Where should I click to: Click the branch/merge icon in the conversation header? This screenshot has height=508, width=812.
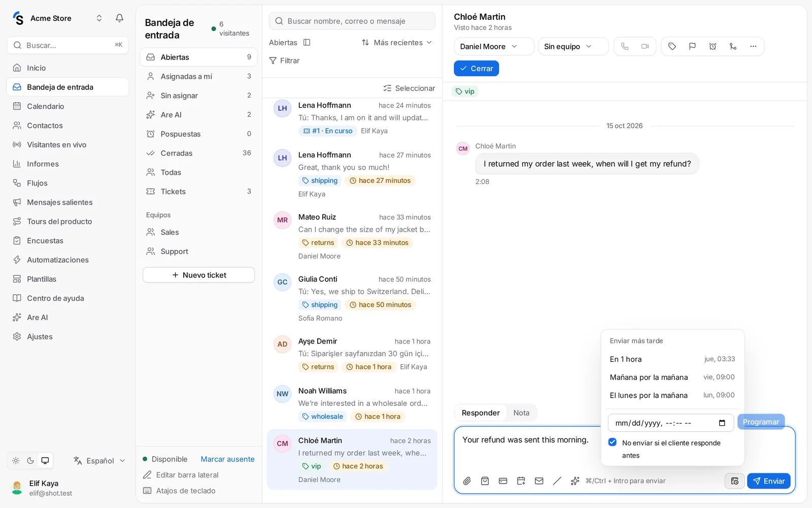tap(733, 46)
